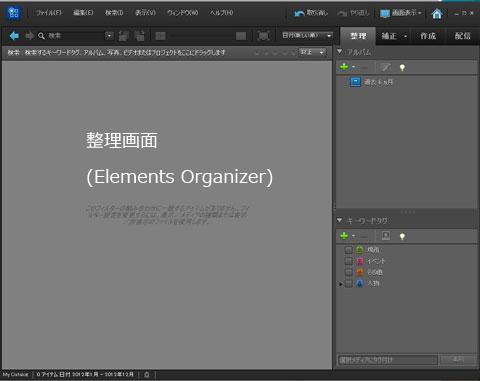Click the 取り消し undo button
The height and width of the screenshot is (381, 480).
pos(311,13)
